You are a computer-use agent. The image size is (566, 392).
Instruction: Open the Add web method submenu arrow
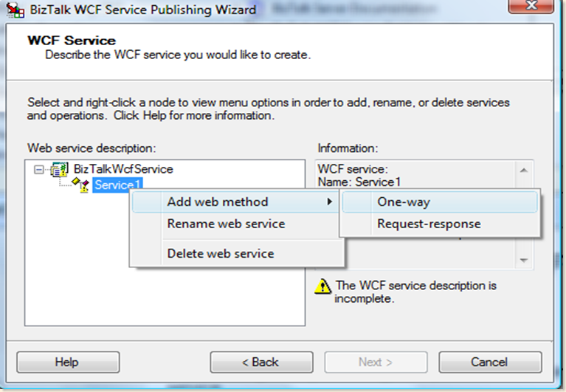click(329, 202)
